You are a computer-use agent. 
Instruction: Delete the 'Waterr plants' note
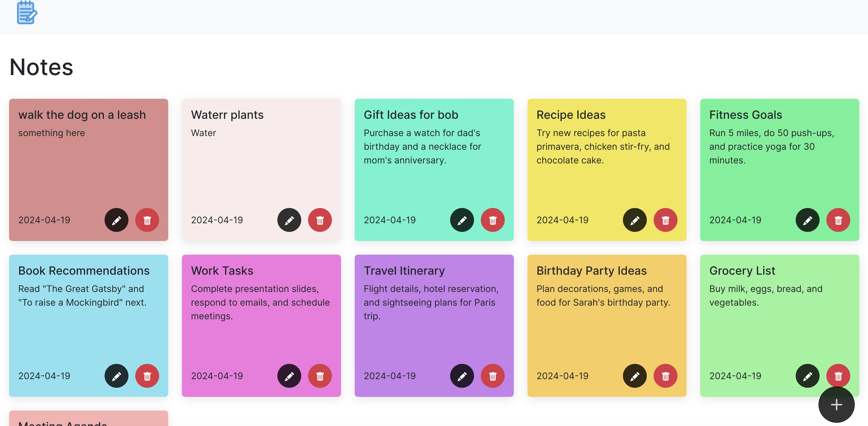(x=320, y=220)
